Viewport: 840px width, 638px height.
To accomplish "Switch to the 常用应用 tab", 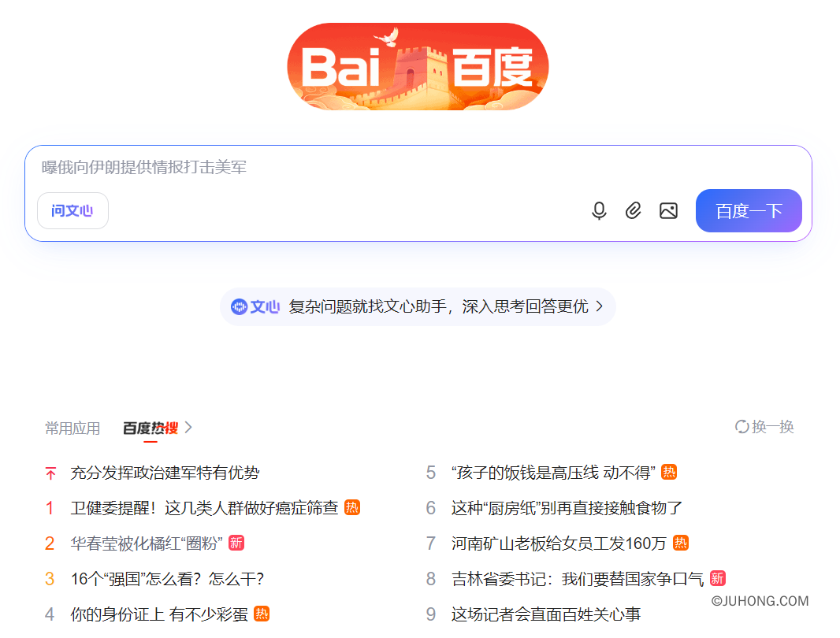I will pos(72,427).
